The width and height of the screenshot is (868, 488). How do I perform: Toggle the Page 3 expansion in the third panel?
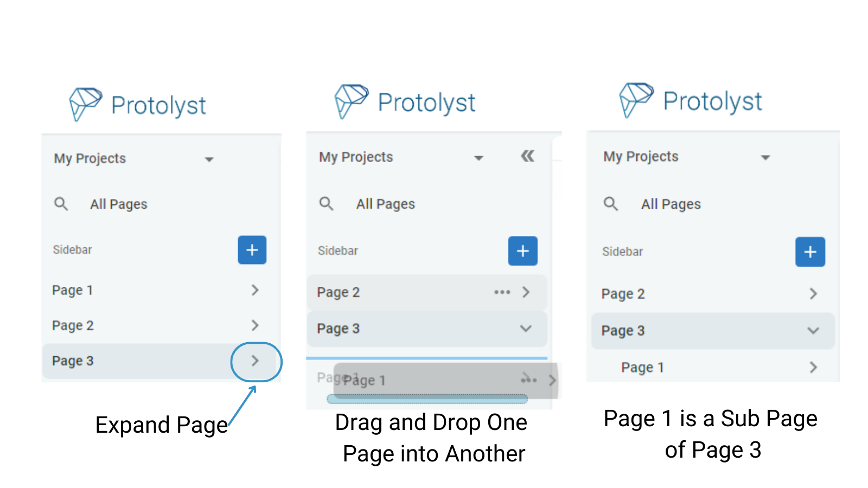point(813,331)
